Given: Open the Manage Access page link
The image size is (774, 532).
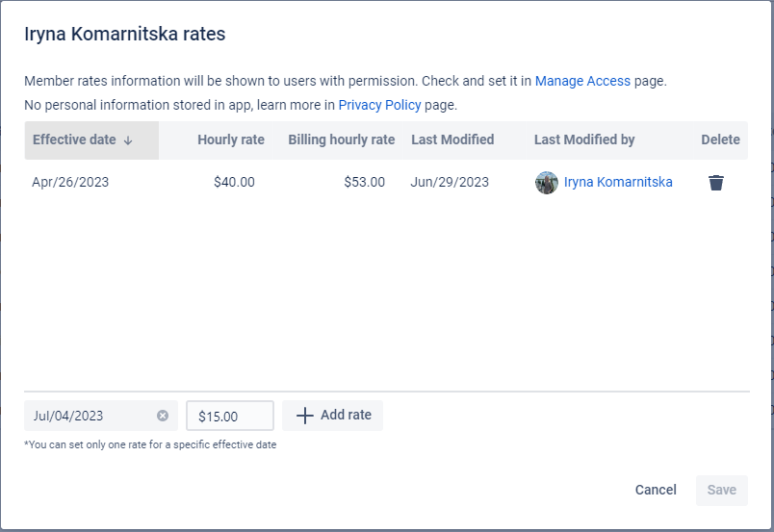Looking at the screenshot, I should point(582,81).
